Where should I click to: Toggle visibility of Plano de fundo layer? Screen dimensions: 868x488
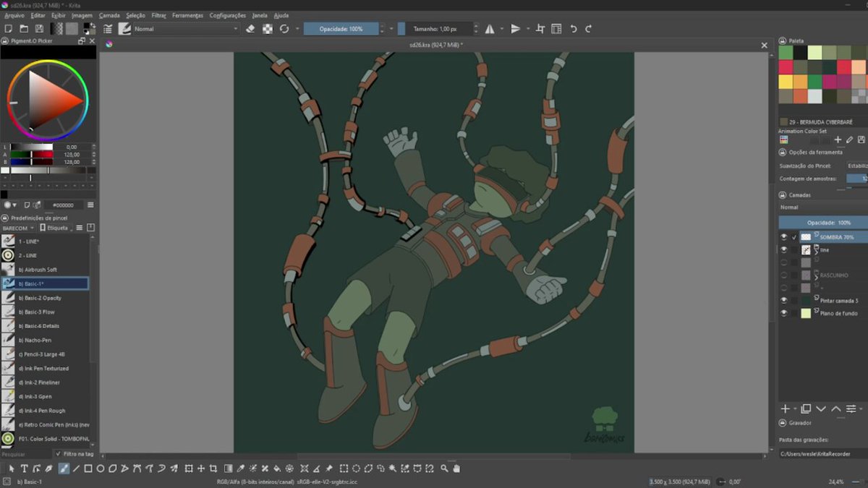(x=783, y=313)
